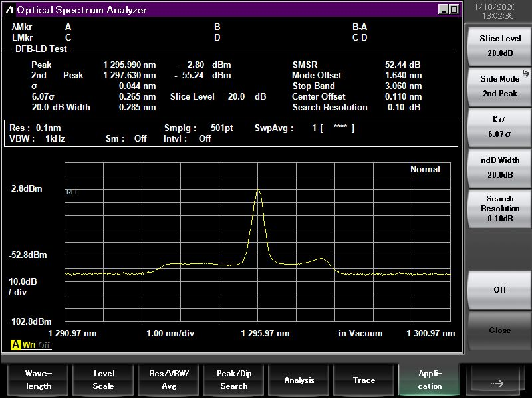
Task: Open the Res/VBW/Avg menu
Action: coord(169,380)
